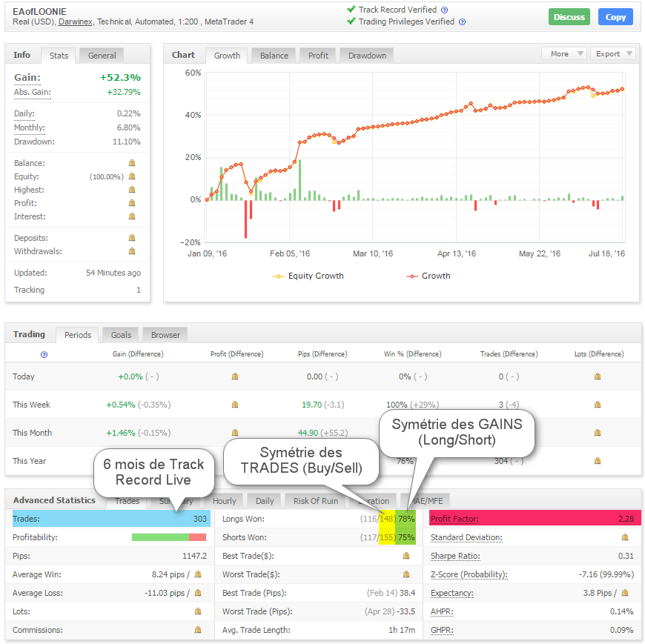
Task: Click the Commissions lock icon
Action: (198, 630)
